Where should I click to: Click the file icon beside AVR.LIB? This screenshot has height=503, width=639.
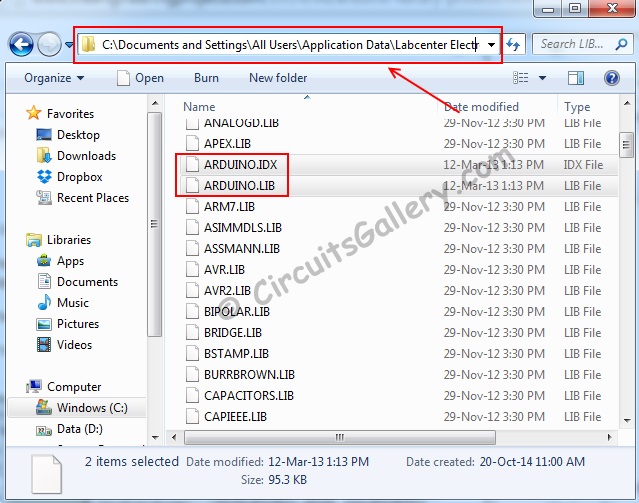coord(192,270)
